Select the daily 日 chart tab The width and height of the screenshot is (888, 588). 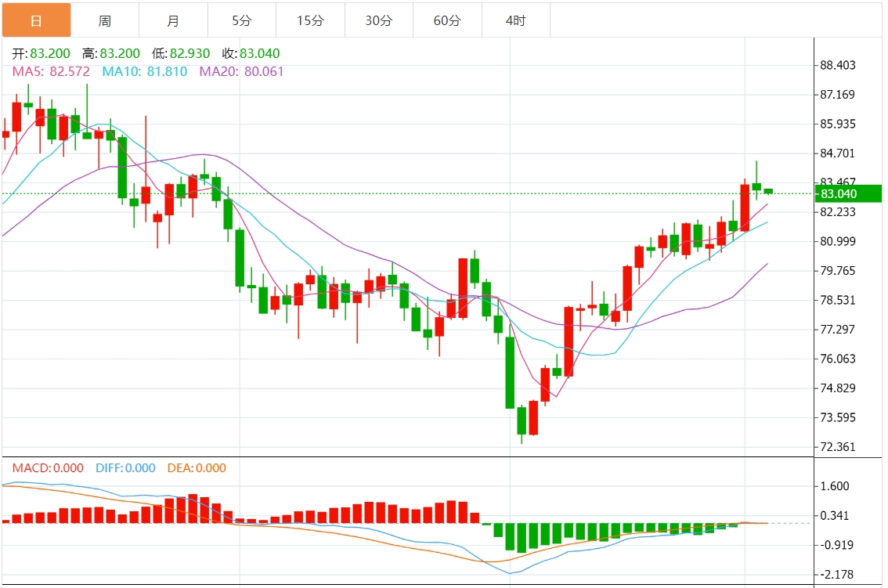tap(37, 20)
